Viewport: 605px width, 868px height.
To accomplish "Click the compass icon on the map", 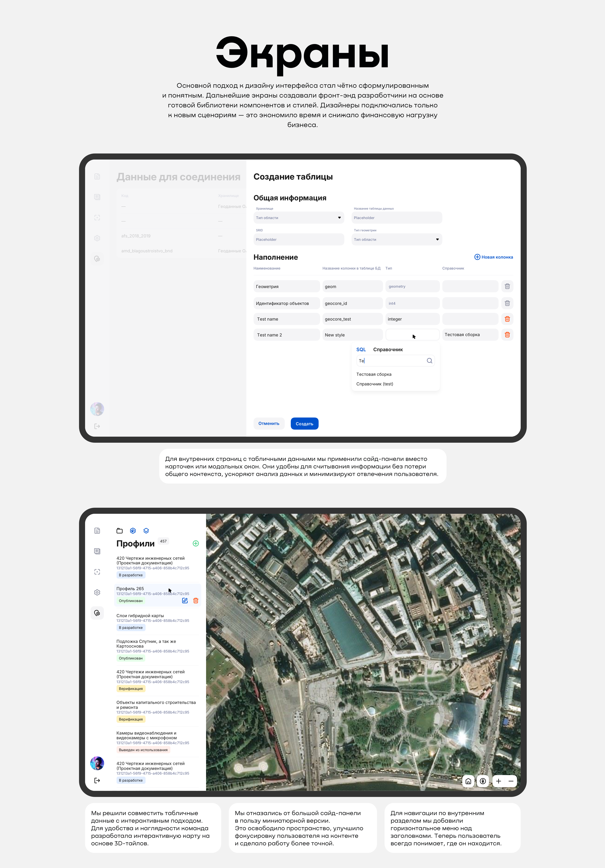I will 483,781.
